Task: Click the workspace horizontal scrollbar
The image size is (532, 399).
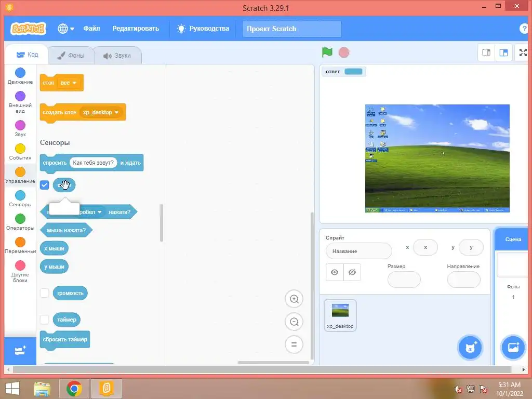Action: coord(273,363)
